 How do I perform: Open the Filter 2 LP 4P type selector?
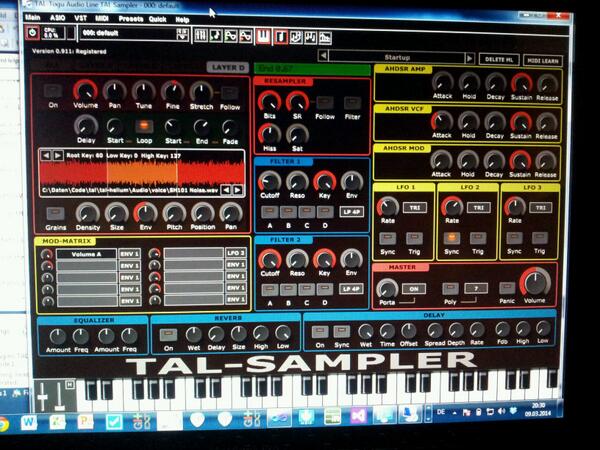tap(351, 289)
